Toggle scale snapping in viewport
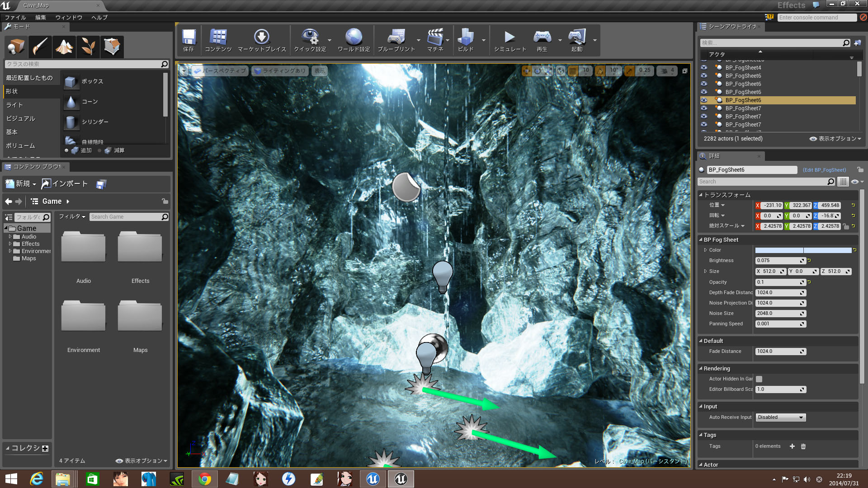Viewport: 868px width, 488px height. [629, 71]
